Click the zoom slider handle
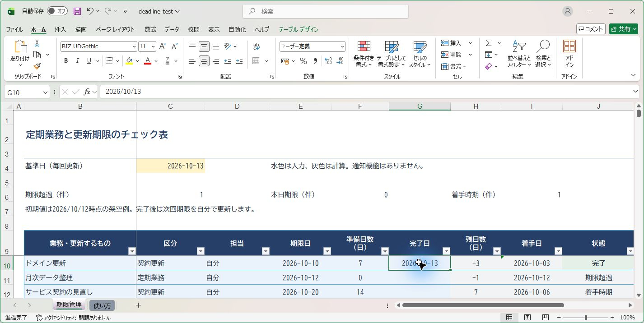 click(x=586, y=318)
